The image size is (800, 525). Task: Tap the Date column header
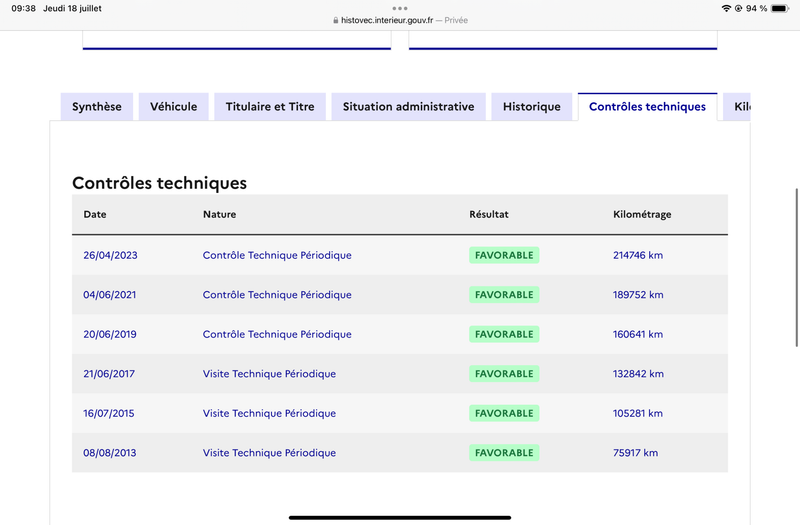pos(95,214)
